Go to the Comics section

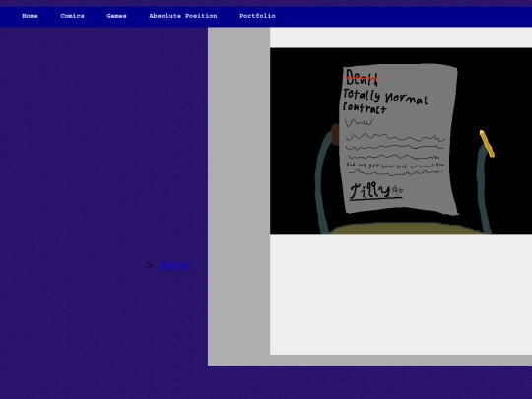[x=72, y=16]
